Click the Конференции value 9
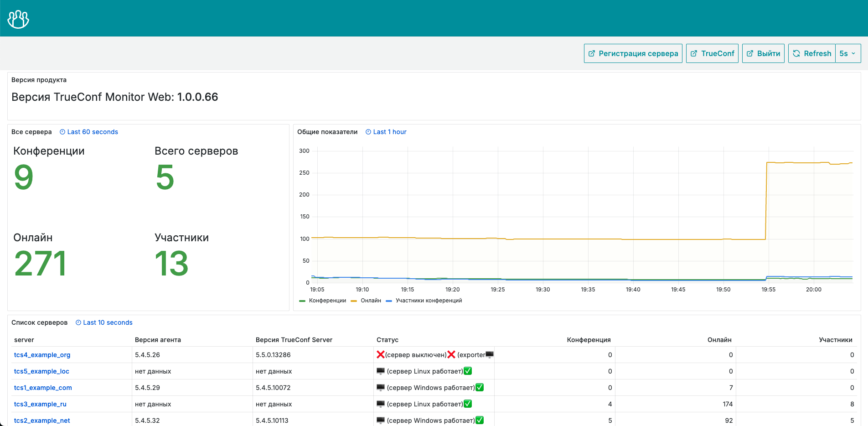 click(x=24, y=177)
